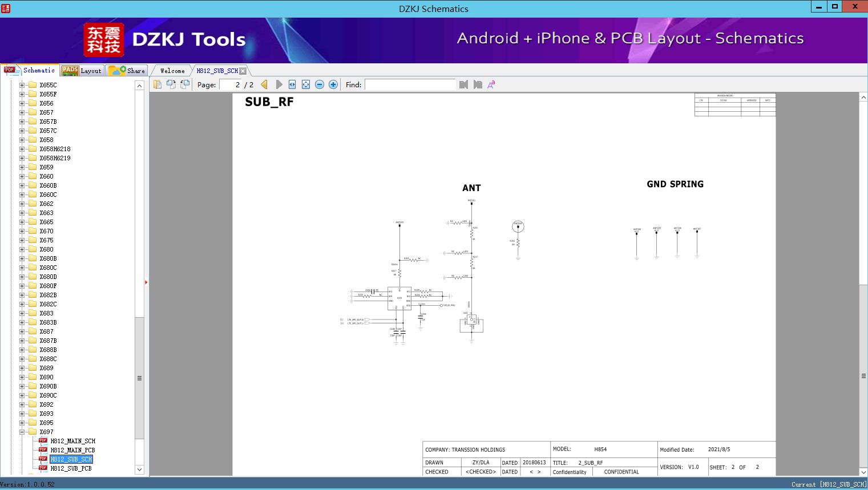
Task: Click the find previous binoculars icon
Action: pos(463,84)
